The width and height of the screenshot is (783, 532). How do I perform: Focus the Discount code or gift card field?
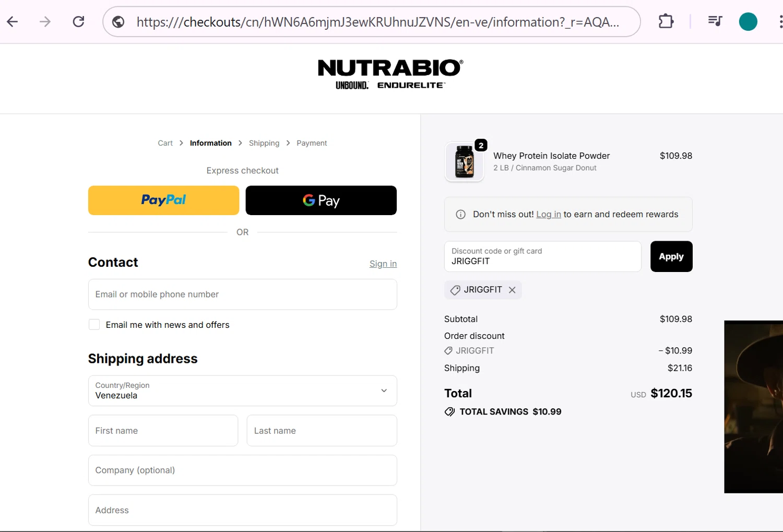(542, 256)
